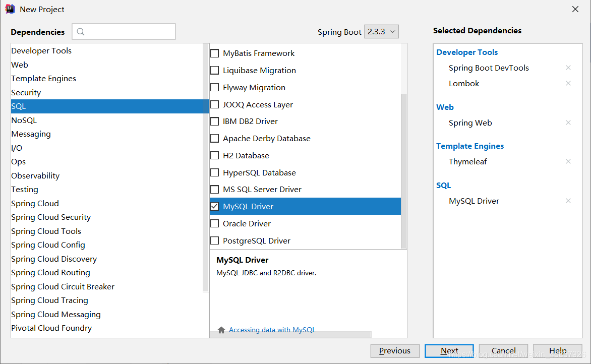
Task: Click the search magnifier icon
Action: (x=81, y=32)
